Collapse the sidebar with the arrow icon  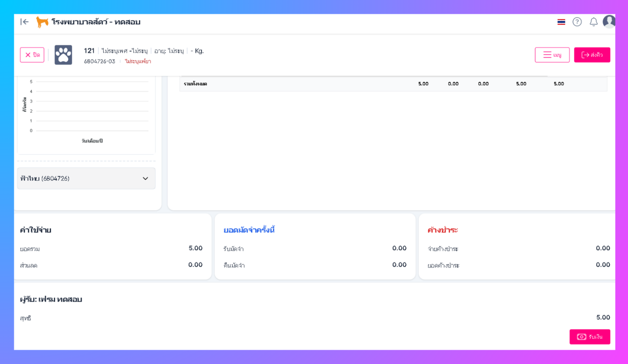[25, 22]
